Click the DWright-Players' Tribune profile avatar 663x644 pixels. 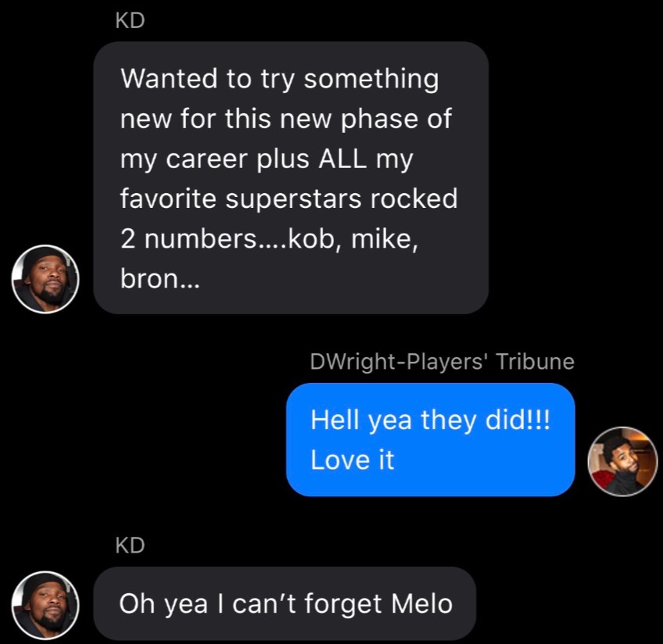point(622,461)
